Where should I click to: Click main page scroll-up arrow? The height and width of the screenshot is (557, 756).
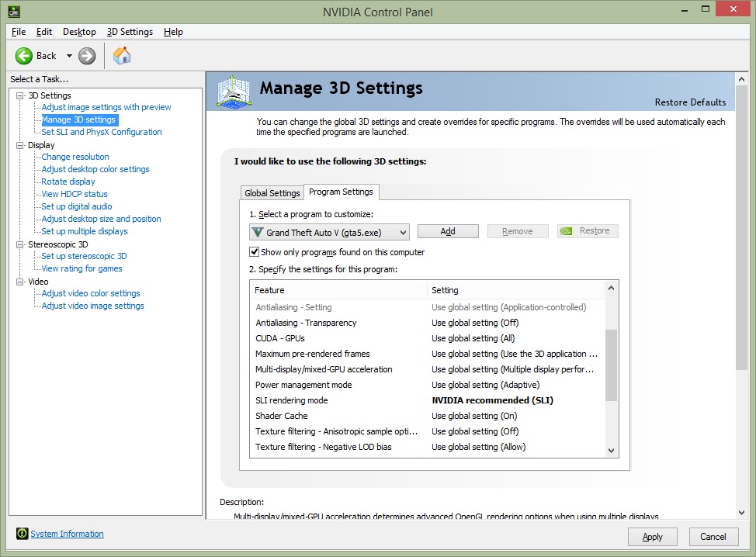[741, 79]
